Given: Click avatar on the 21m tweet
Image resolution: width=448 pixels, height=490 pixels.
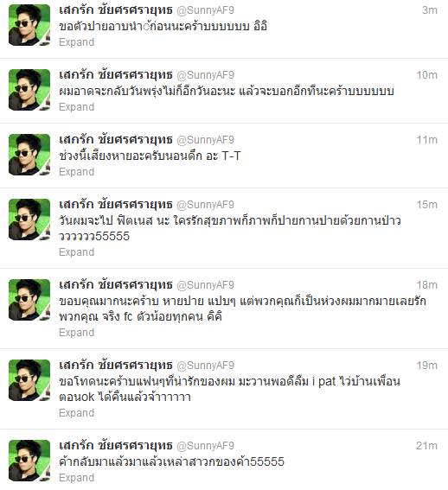Looking at the screenshot, I should [29, 461].
